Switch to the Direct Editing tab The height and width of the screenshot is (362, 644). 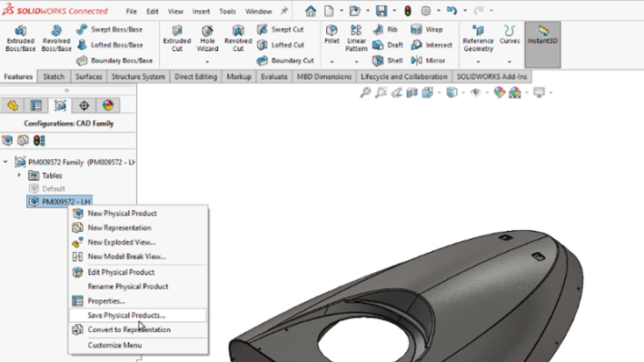[195, 76]
